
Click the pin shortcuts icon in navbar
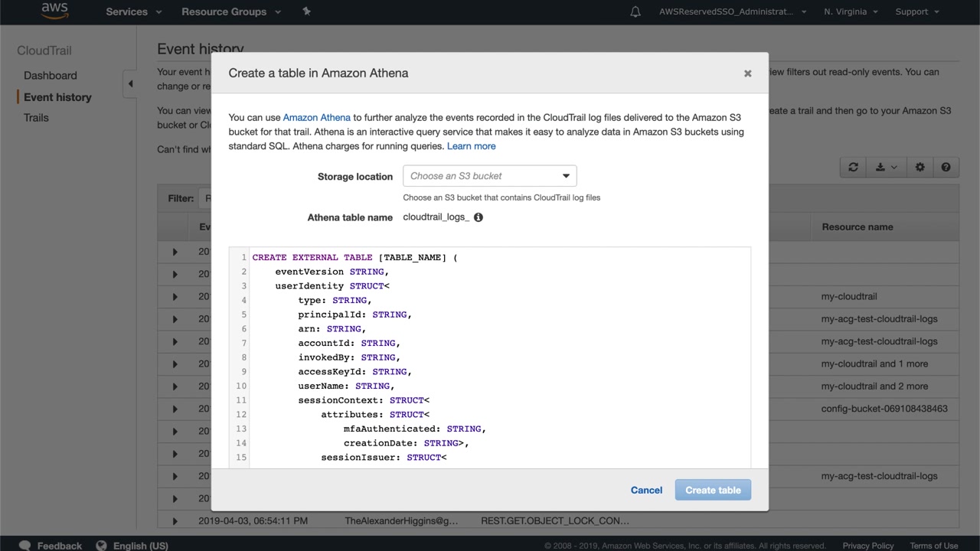(307, 11)
